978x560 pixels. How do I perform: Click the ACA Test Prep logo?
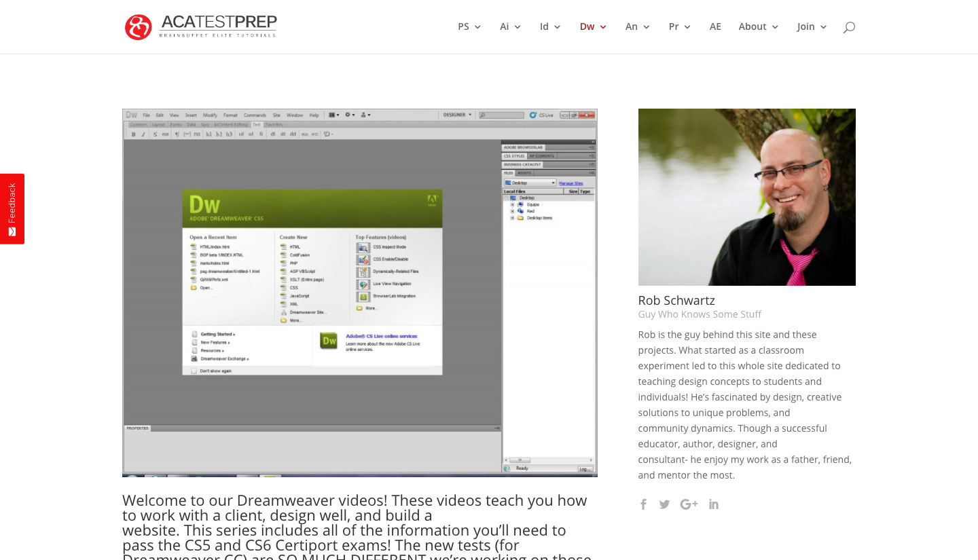[x=201, y=26]
